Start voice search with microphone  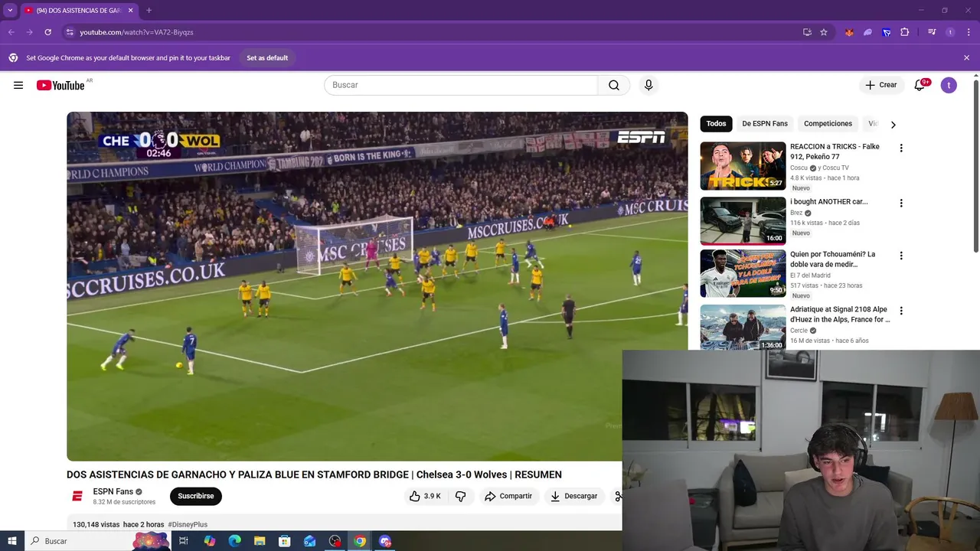click(648, 85)
